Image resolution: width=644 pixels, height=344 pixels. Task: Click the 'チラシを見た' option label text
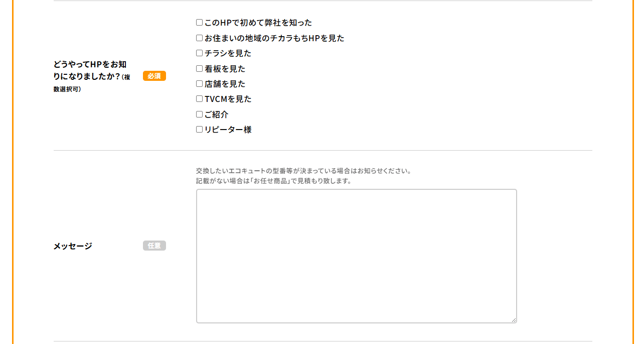(228, 53)
